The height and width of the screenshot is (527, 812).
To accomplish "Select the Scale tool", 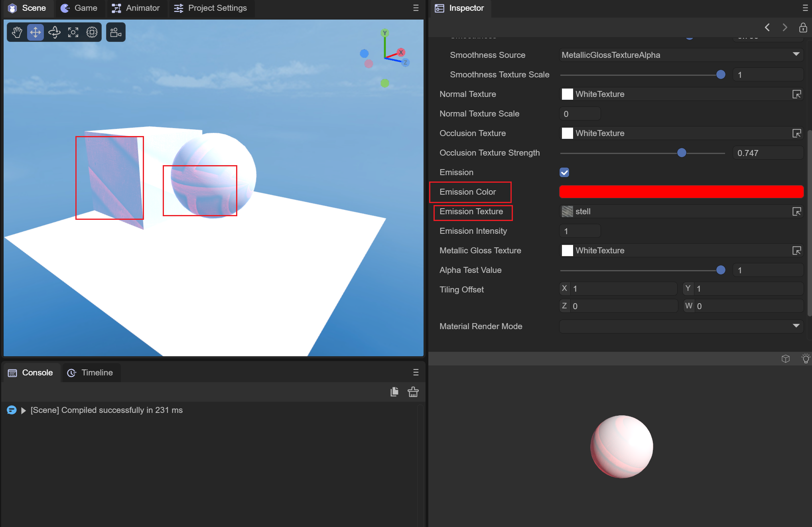I will 73,32.
